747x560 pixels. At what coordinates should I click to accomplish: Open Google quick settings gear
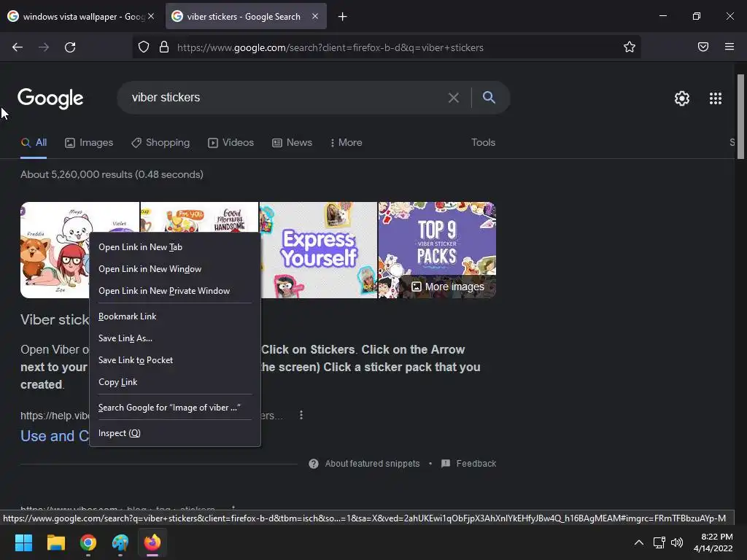pos(682,98)
